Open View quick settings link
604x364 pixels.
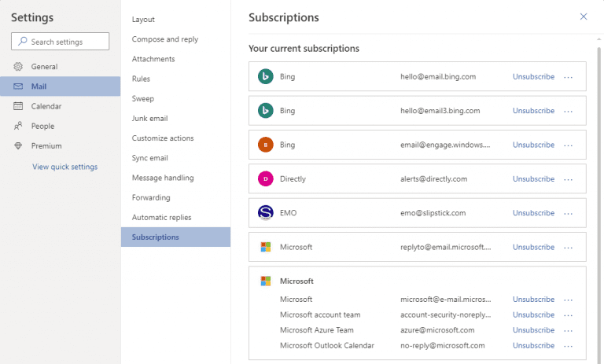[x=64, y=167]
